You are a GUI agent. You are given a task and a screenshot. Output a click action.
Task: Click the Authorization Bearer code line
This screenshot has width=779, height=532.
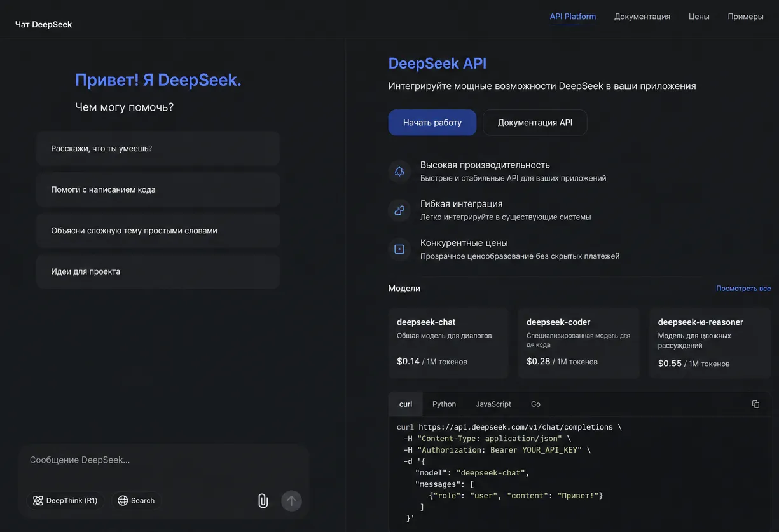[497, 450]
